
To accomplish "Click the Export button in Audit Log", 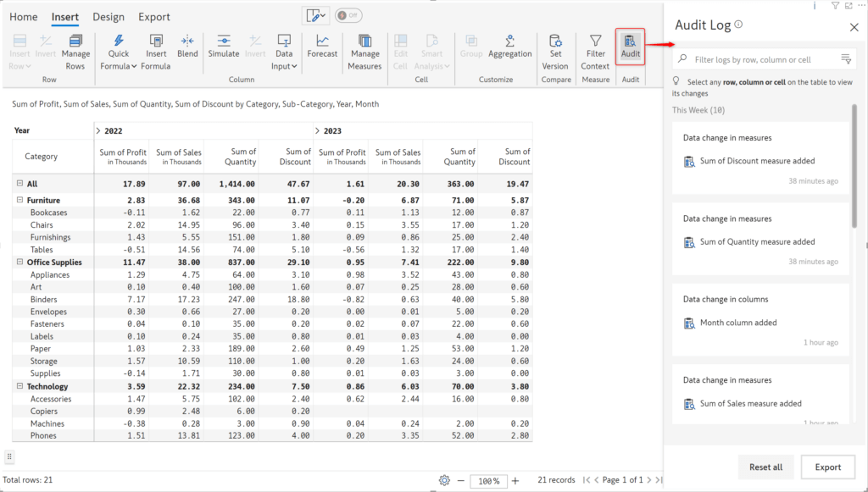I will coord(828,467).
